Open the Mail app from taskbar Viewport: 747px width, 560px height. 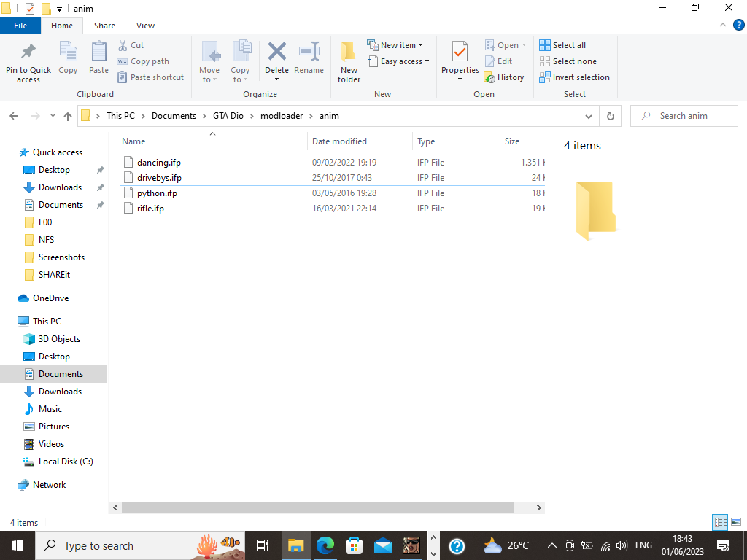(x=382, y=545)
